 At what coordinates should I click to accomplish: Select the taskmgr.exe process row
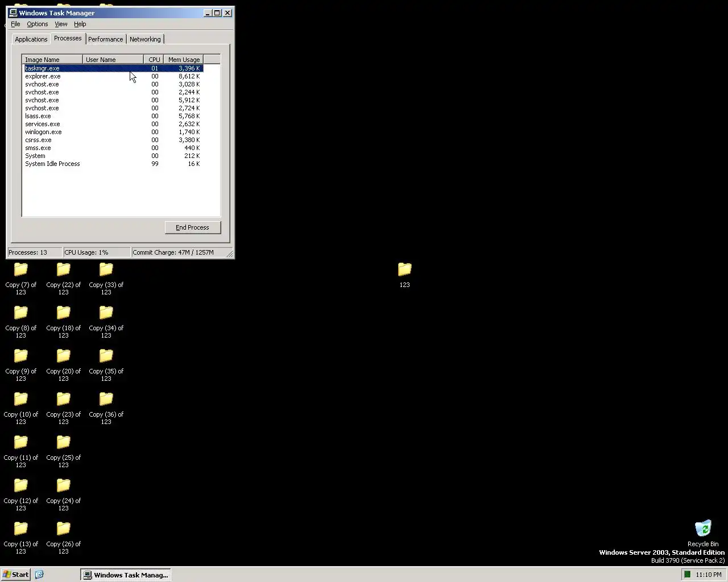(113, 68)
